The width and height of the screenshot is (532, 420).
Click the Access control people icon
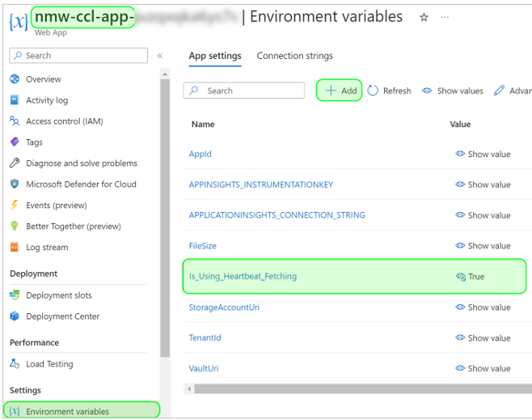(x=15, y=121)
